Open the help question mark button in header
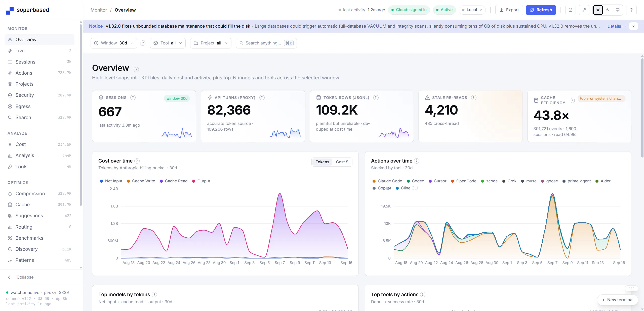This screenshot has width=644, height=311. pyautogui.click(x=631, y=10)
